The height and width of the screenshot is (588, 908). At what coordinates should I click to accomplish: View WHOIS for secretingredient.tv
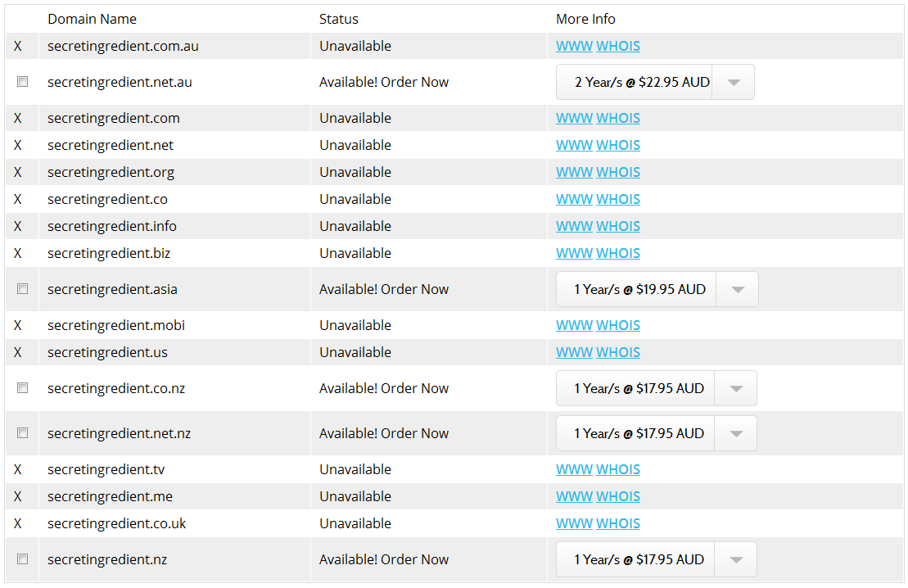(x=617, y=470)
